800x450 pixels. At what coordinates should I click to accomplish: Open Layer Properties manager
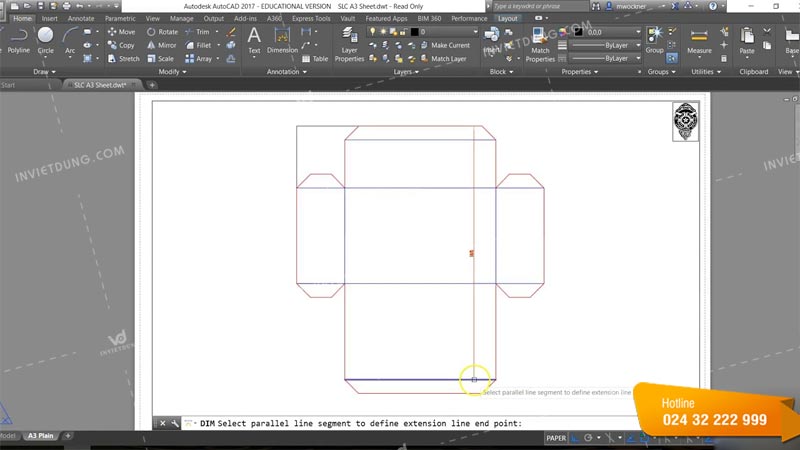(349, 45)
